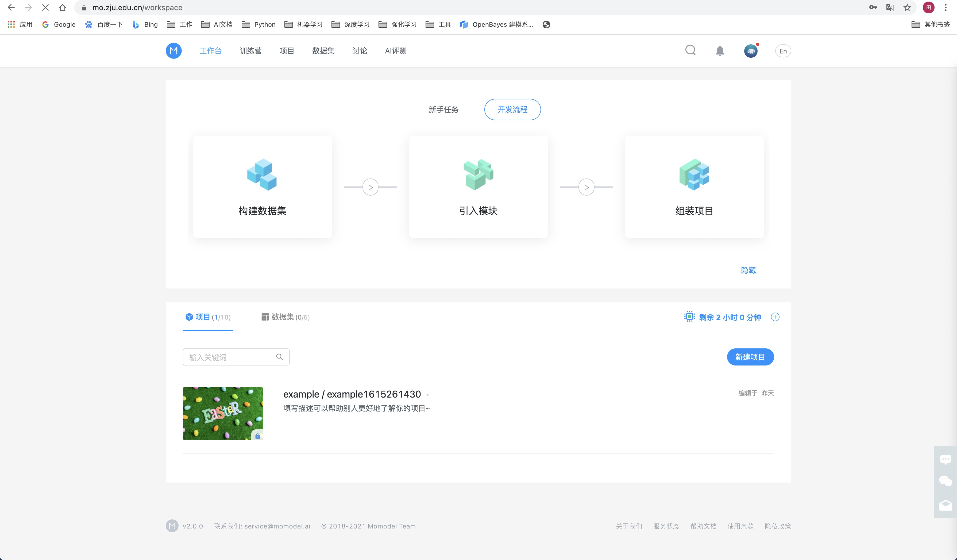Click 剩余 2 小时 0 分钟 text
Screen dimensions: 957x560
[x=730, y=317]
